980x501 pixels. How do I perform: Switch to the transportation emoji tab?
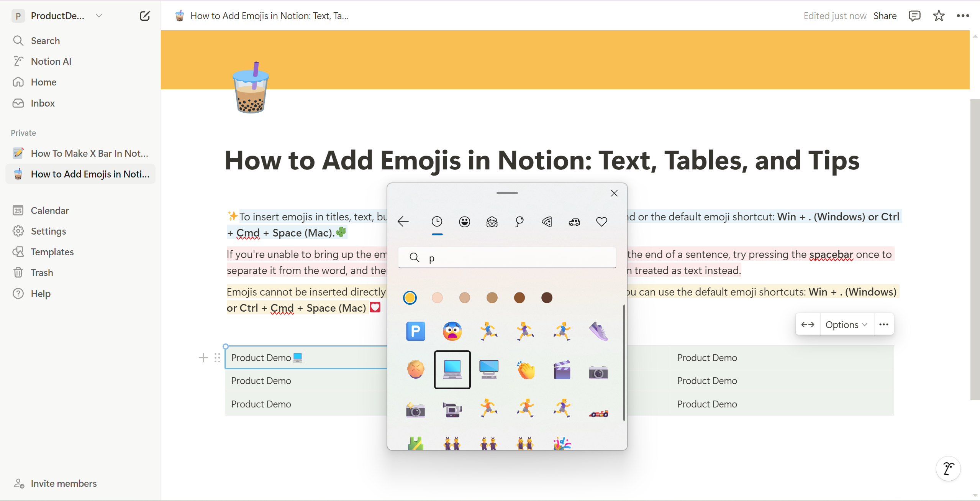pyautogui.click(x=574, y=222)
